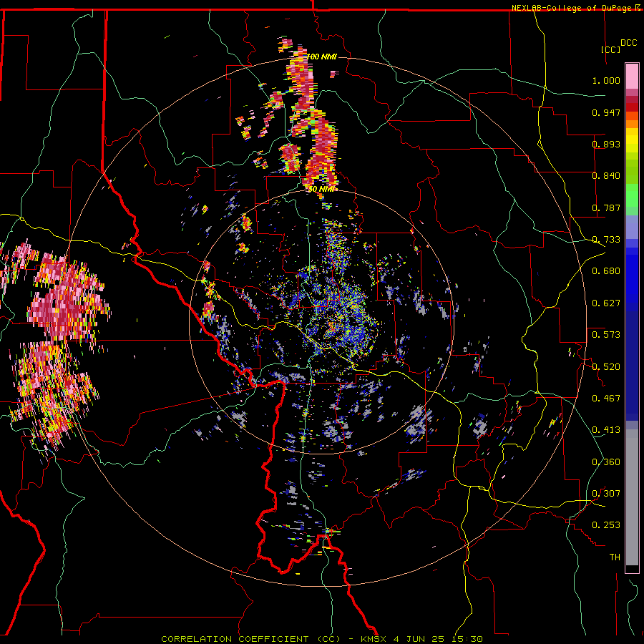644x644 pixels.
Task: Select the 0.573 scale value
Action: [606, 335]
